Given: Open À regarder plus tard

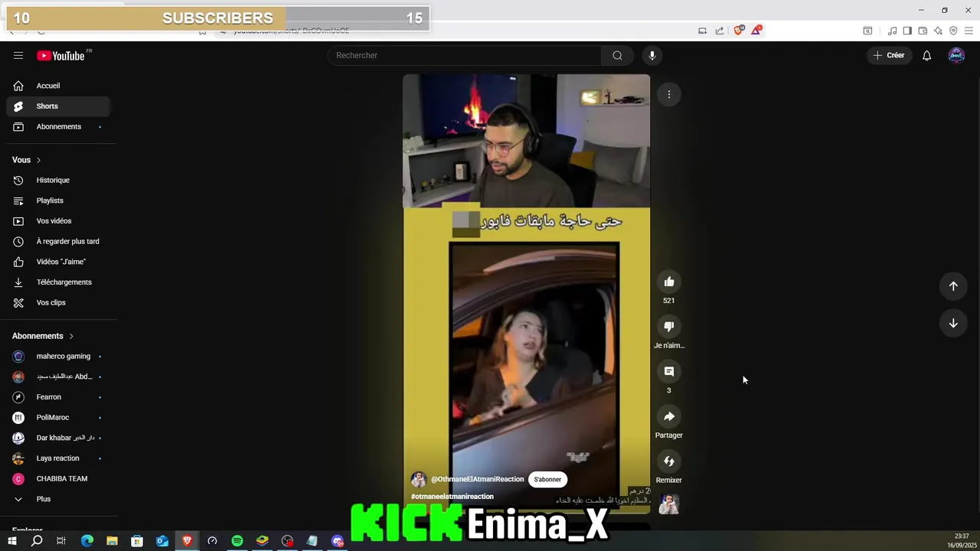Looking at the screenshot, I should pos(58,241).
